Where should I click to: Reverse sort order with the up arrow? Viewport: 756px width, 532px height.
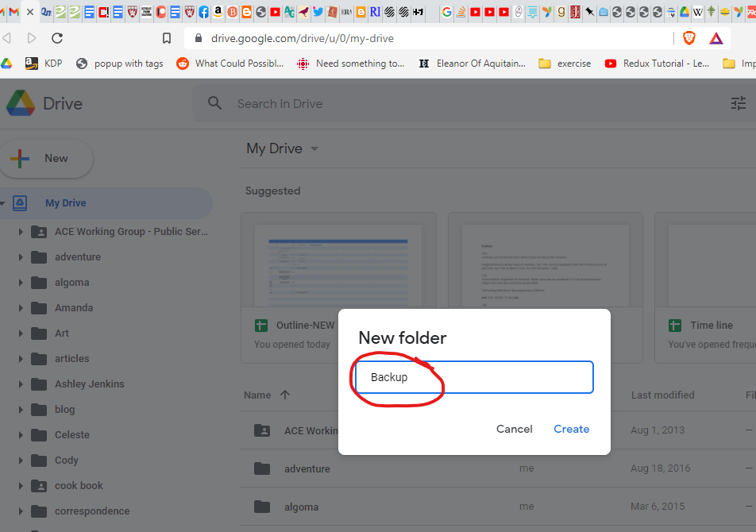(285, 395)
